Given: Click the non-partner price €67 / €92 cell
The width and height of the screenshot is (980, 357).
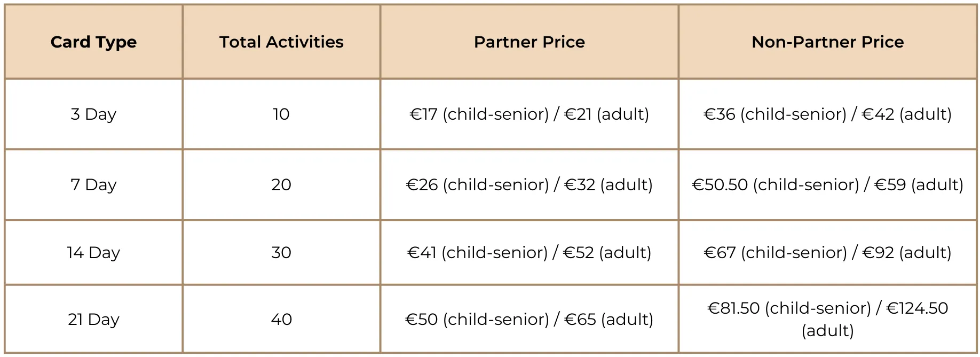Looking at the screenshot, I should coord(827,252).
